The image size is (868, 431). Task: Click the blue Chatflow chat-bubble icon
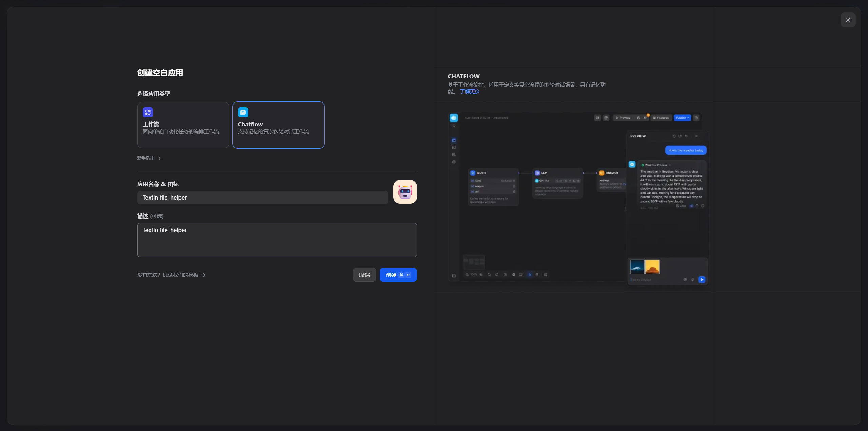tap(243, 112)
